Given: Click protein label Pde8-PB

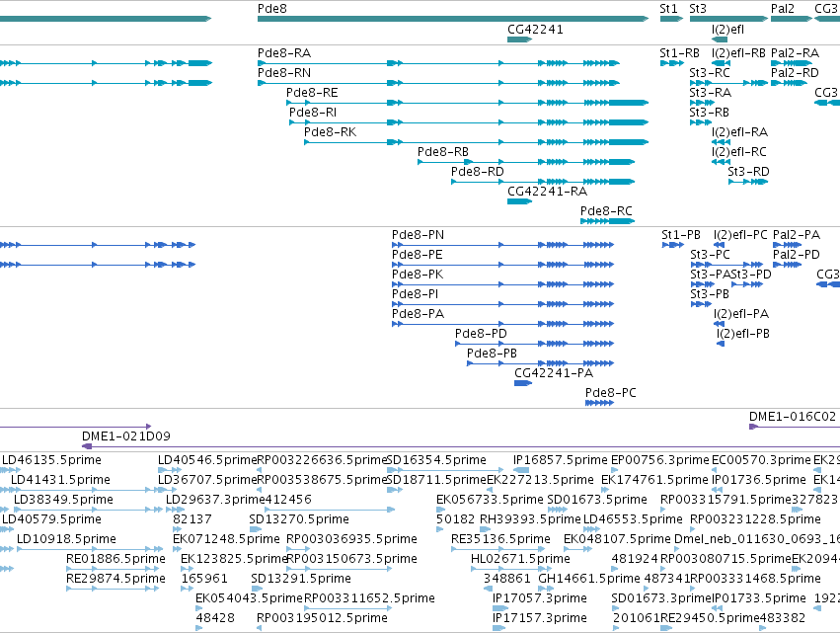Looking at the screenshot, I should 492,354.
